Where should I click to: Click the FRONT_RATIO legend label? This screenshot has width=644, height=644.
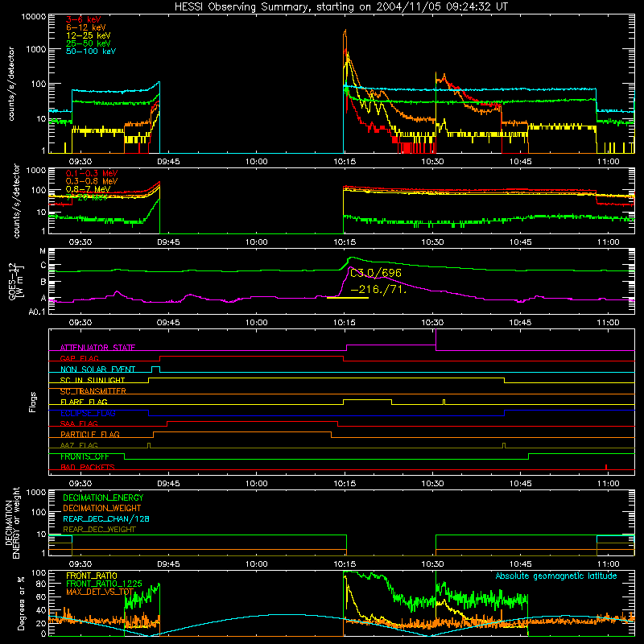tap(92, 576)
